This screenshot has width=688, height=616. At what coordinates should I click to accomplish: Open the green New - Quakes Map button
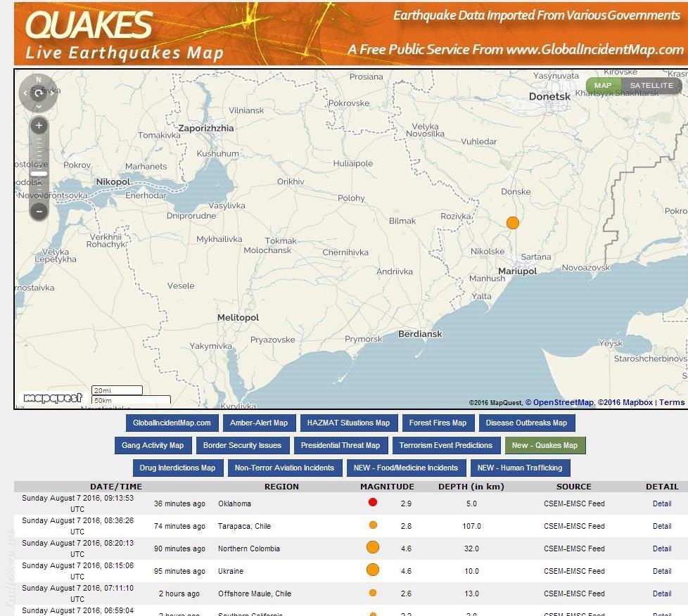[545, 445]
